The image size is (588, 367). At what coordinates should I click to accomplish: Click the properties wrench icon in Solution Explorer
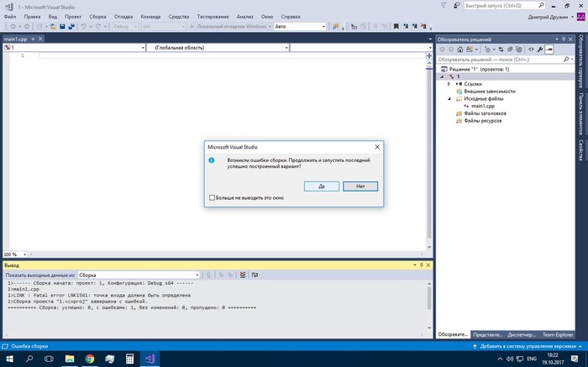[540, 50]
